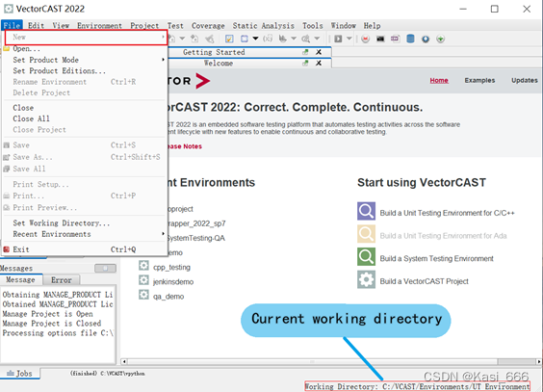Screen dimensions: 543x392
Task: Close the Getting Started tab
Action: coord(319,52)
